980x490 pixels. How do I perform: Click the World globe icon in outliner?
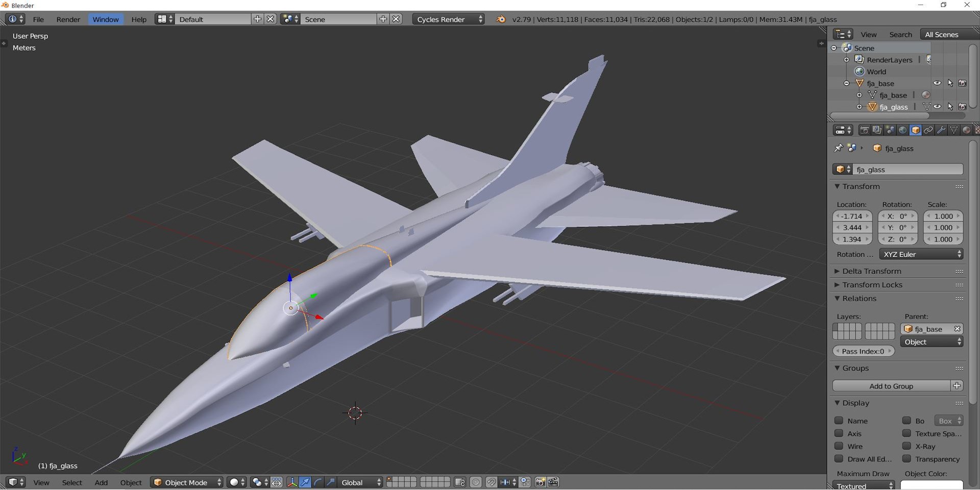tap(860, 71)
